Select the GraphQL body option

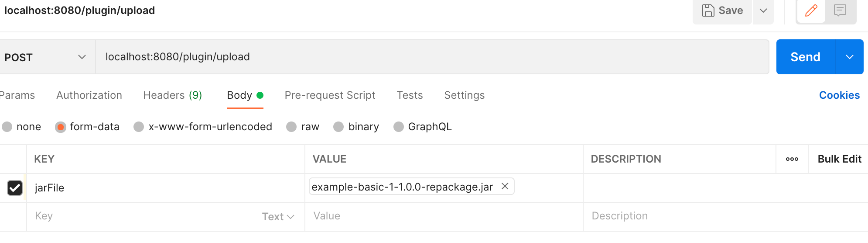399,127
